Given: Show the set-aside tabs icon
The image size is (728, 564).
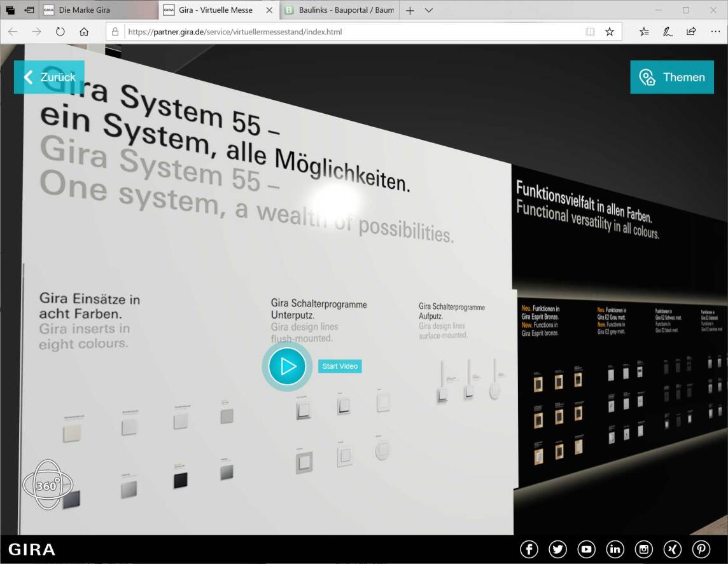Looking at the screenshot, I should coord(10,10).
